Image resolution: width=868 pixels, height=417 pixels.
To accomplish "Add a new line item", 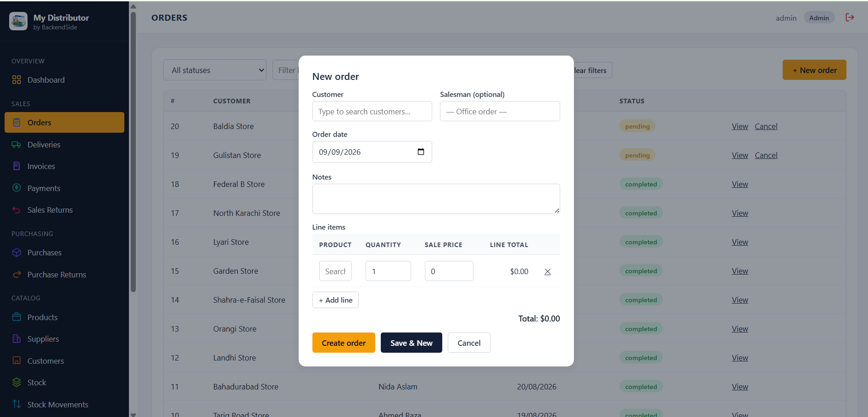I will (x=335, y=300).
